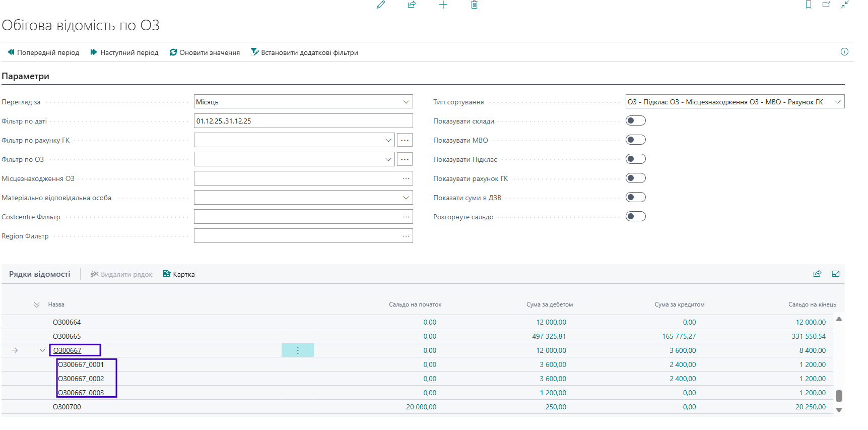Click Встановити додаткові фільтри
The height and width of the screenshot is (430, 868).
[304, 52]
